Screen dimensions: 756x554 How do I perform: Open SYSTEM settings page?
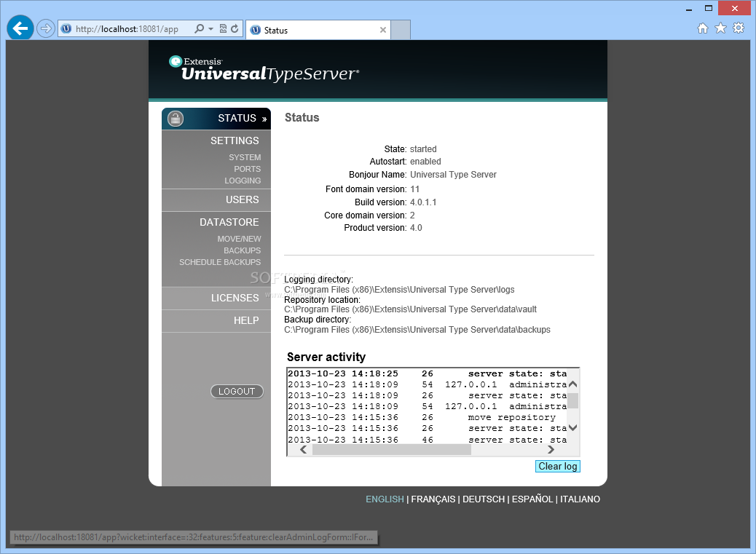tap(245, 157)
